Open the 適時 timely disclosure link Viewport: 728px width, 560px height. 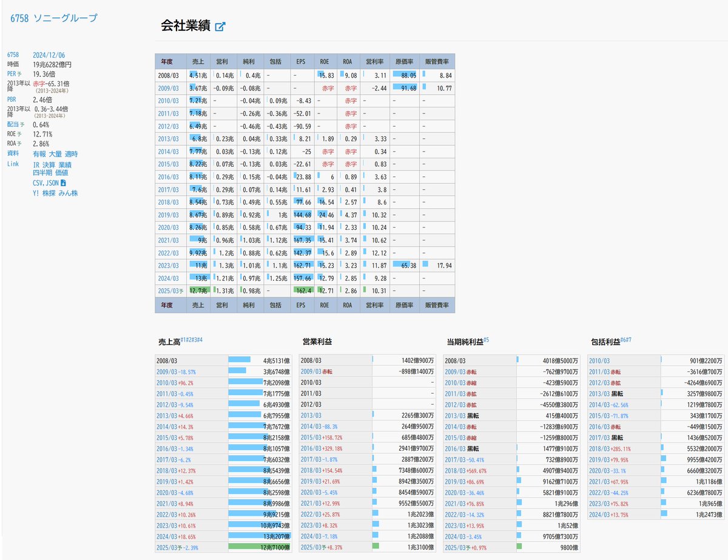click(x=72, y=154)
